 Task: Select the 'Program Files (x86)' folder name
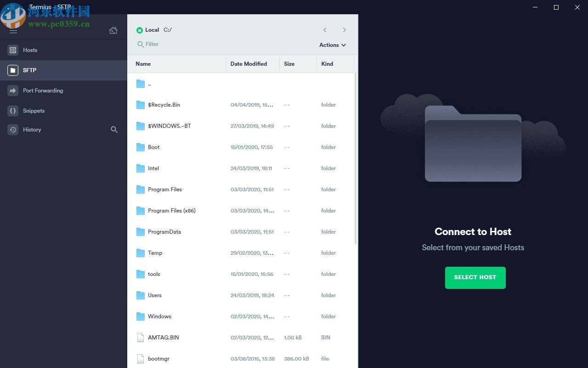coord(172,211)
